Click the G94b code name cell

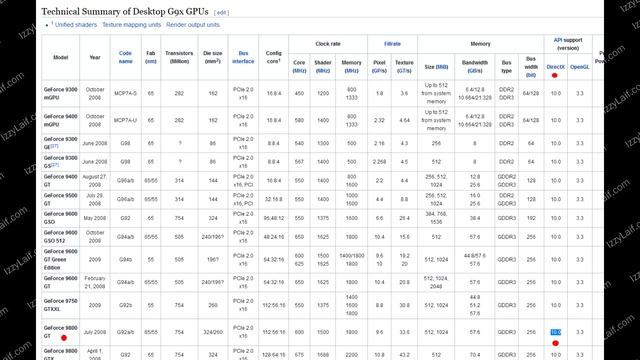(125, 260)
